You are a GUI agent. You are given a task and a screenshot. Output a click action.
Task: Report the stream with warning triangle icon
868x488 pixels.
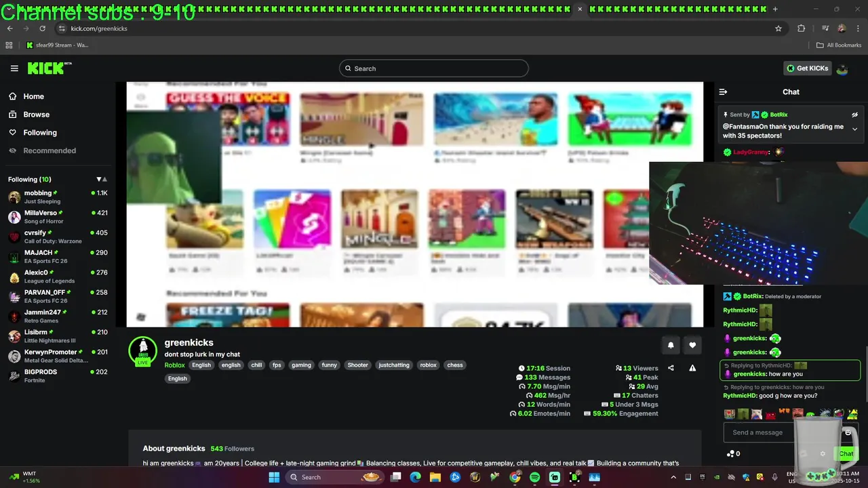[x=692, y=368]
